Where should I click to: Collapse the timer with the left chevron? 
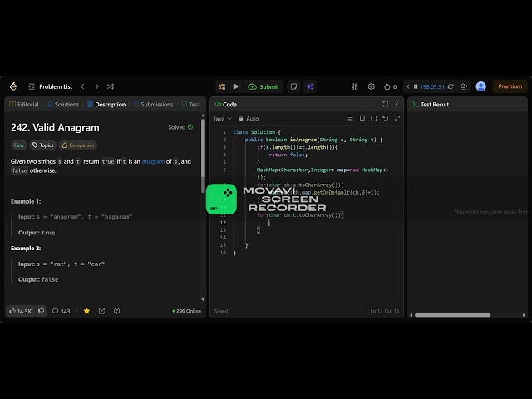[408, 86]
